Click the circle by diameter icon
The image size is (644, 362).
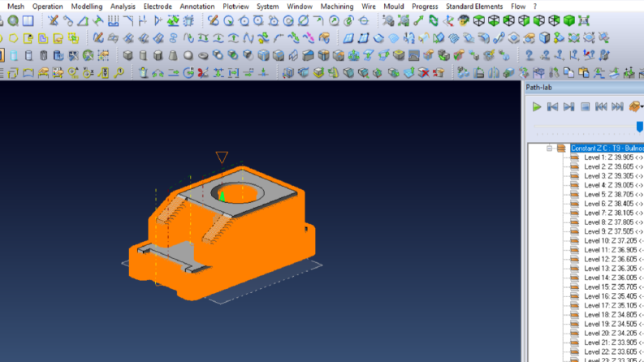coord(303,20)
